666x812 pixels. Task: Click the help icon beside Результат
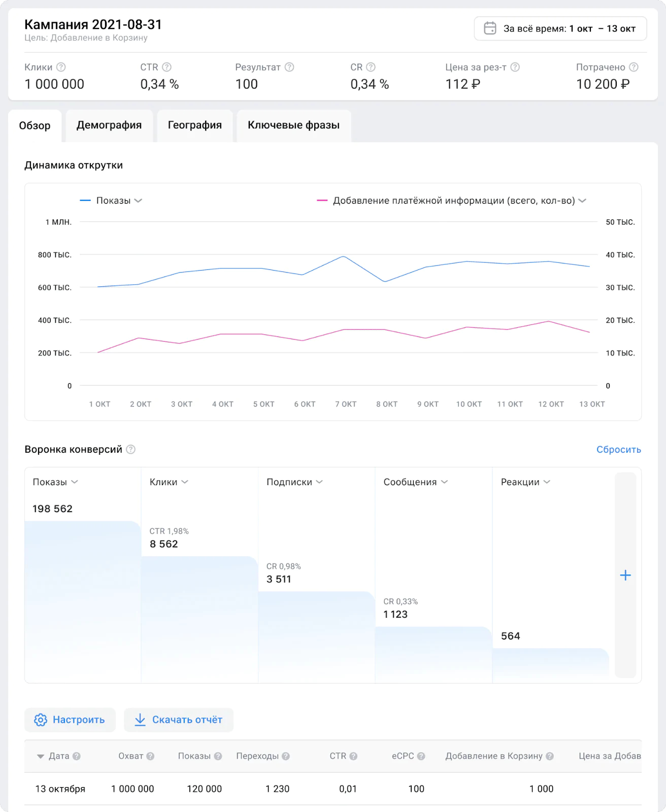[289, 67]
